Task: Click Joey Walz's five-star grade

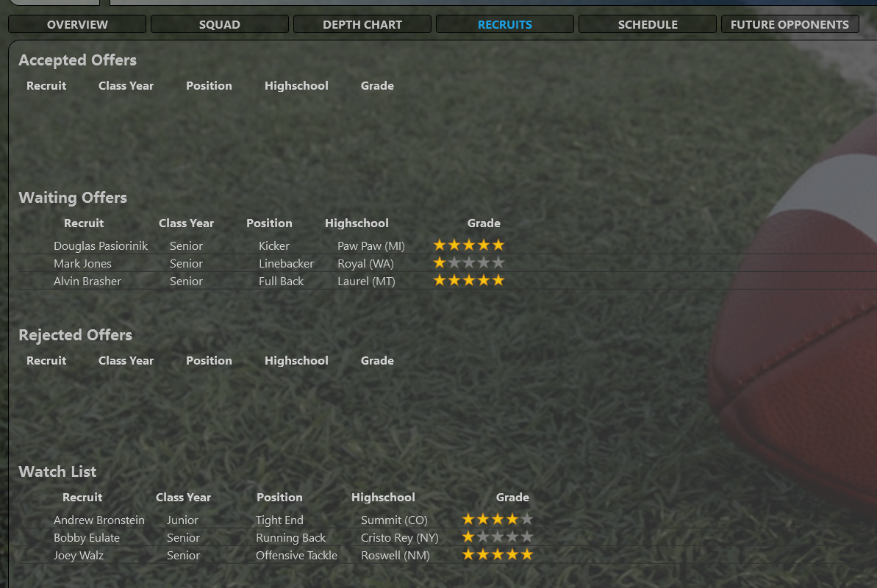Action: pyautogui.click(x=497, y=554)
